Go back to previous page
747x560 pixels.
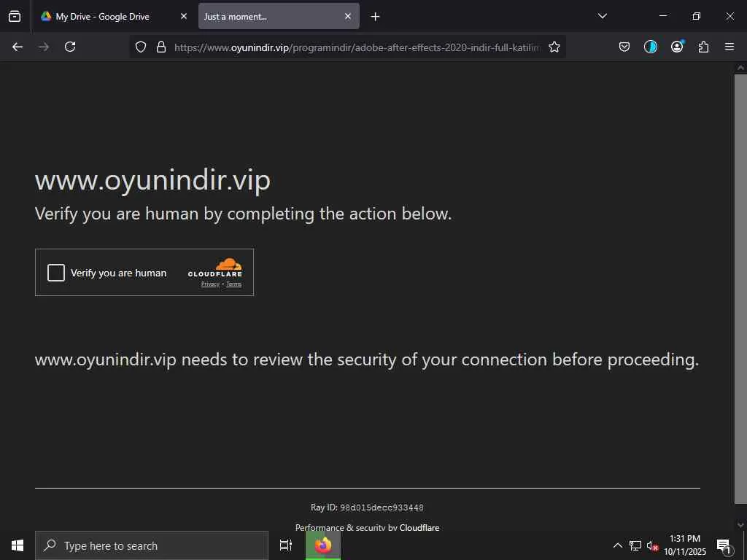(18, 47)
